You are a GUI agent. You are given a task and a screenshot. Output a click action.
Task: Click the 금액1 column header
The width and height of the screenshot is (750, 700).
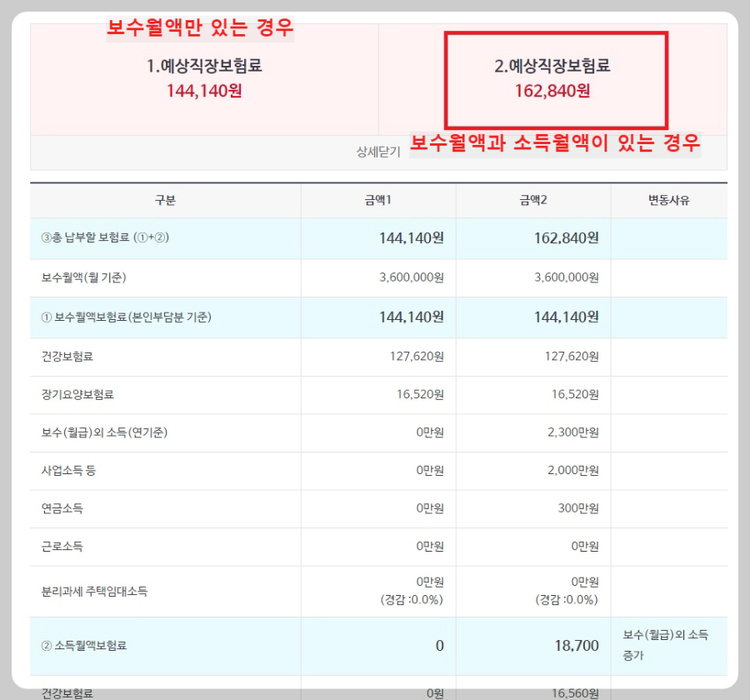tap(377, 200)
